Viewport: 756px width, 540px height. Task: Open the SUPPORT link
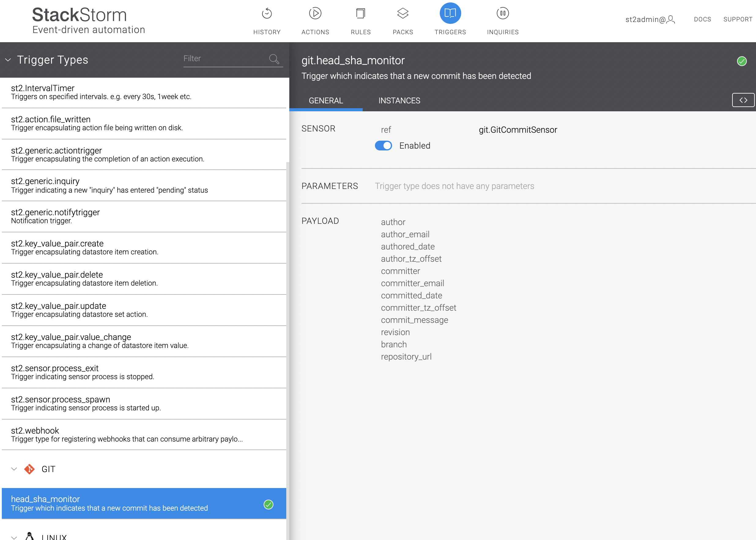coord(738,19)
